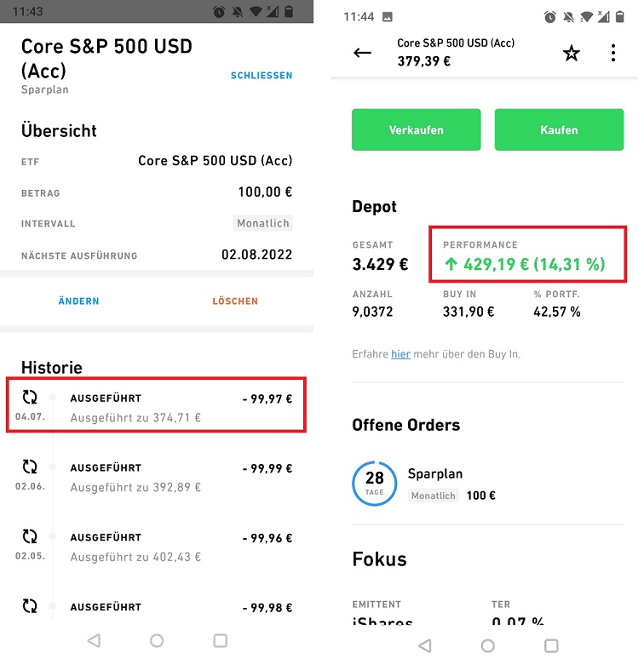Tap the Monatlich interval chip in Übersicht

tap(262, 223)
